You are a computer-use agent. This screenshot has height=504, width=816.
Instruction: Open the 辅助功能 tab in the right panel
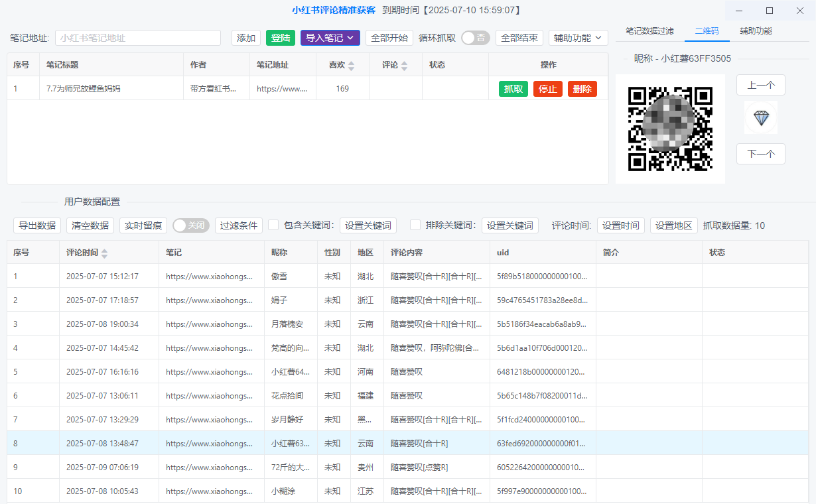[756, 31]
